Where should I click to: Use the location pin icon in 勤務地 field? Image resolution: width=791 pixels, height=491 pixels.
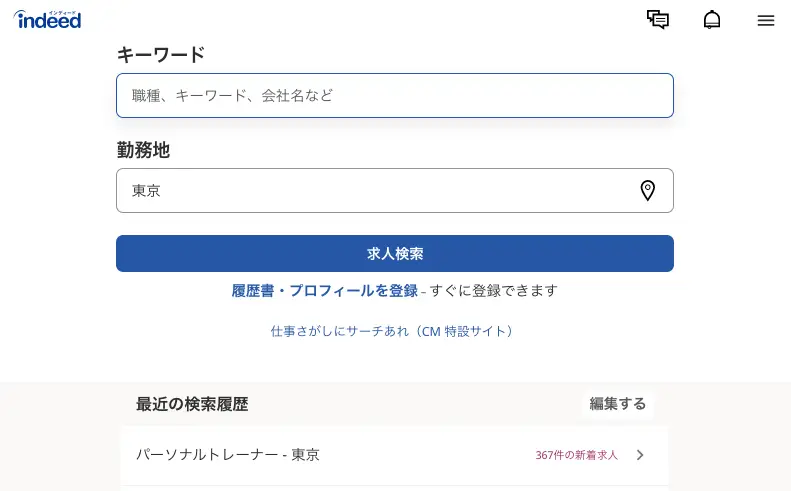648,191
